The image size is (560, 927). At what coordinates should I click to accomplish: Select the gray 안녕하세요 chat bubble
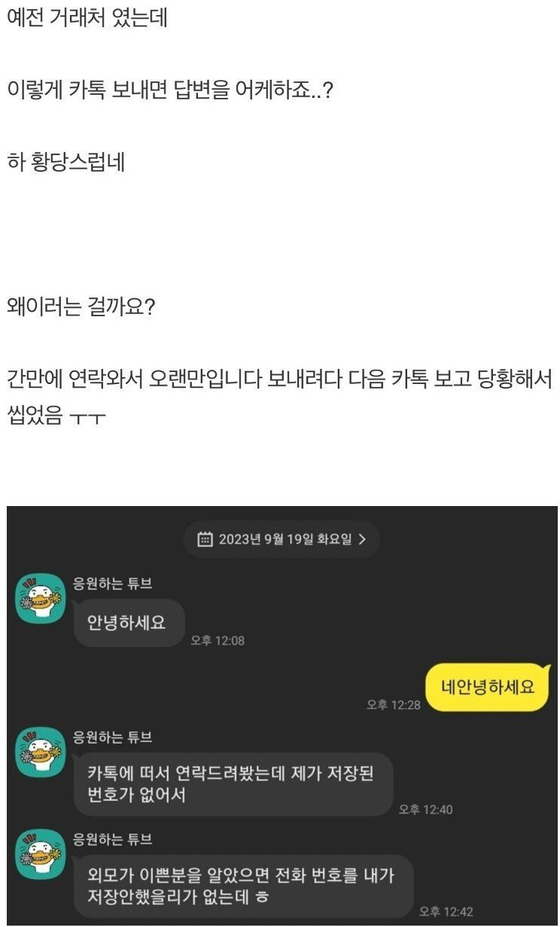[129, 622]
